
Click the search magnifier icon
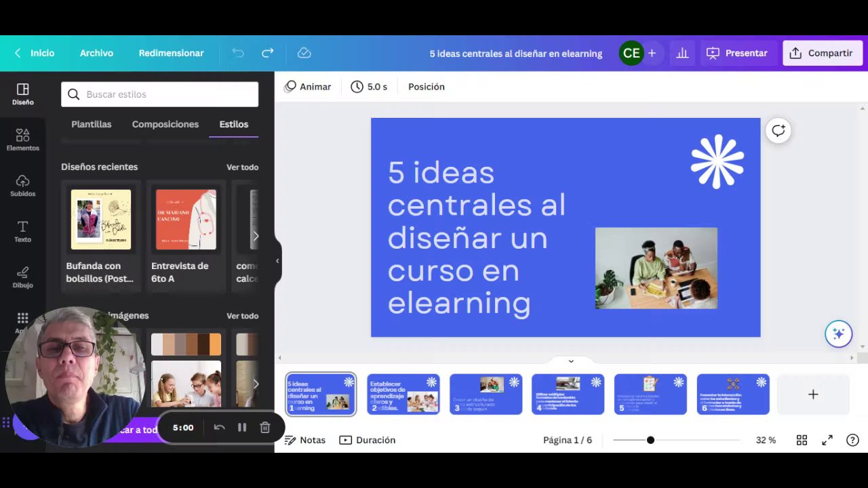point(73,94)
